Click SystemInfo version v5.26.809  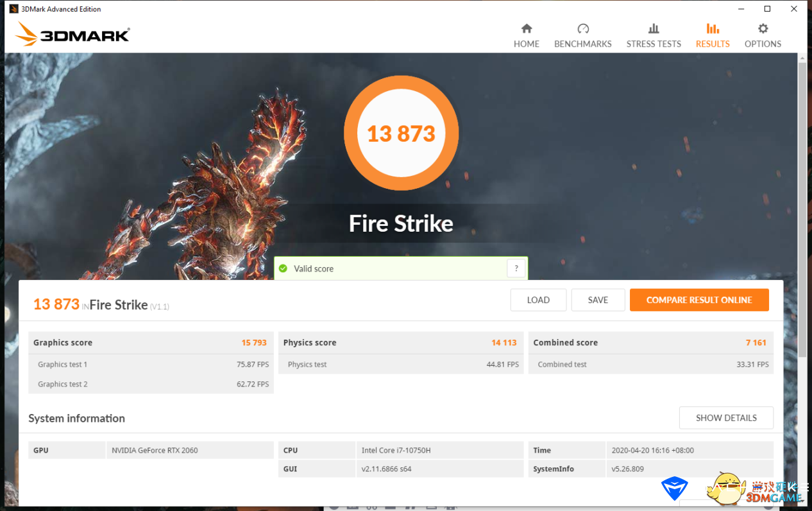click(627, 469)
